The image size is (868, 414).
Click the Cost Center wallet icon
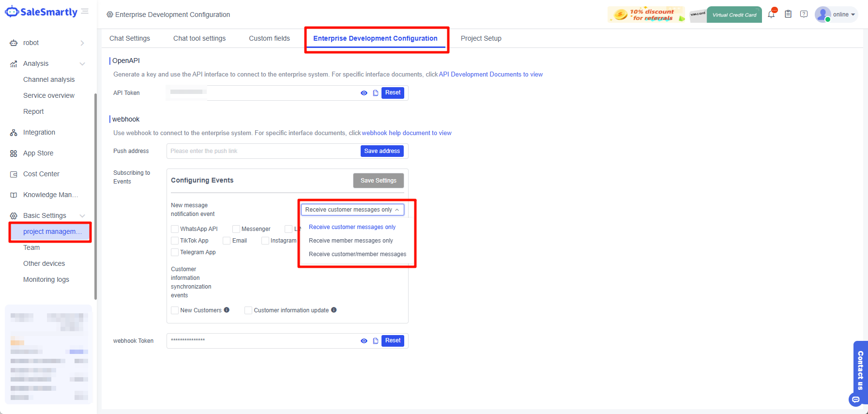coord(14,174)
